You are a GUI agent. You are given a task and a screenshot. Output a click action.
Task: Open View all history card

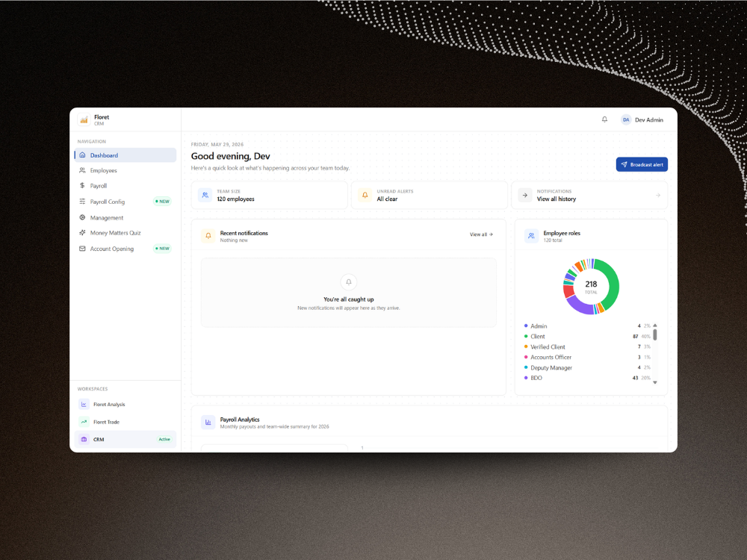coord(589,195)
